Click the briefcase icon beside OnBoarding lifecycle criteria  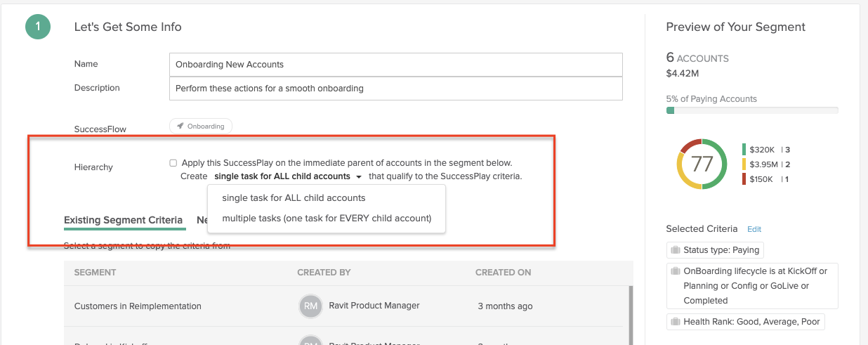click(676, 271)
